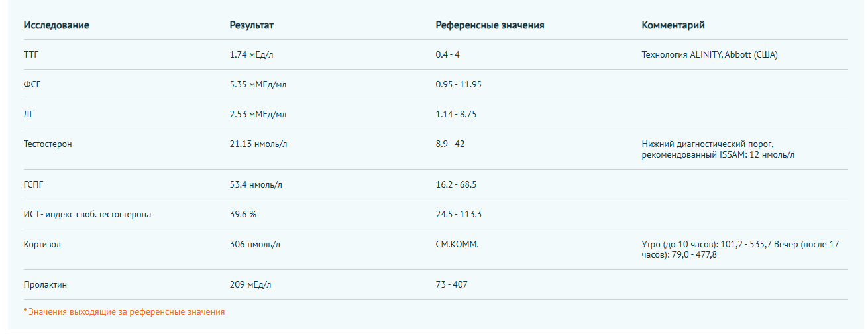Click the orange out-of-range values footnote

124,311
